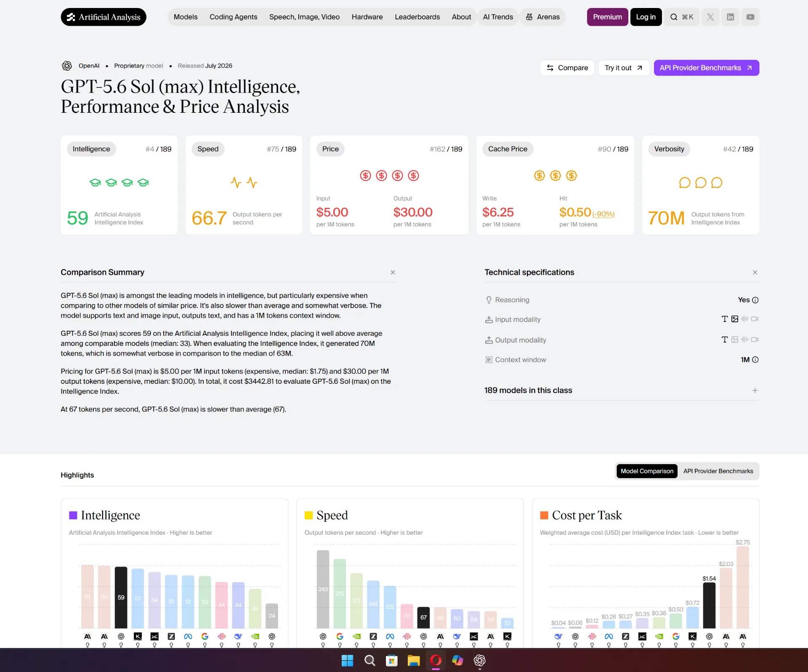The image size is (808, 672).
Task: Open the ChatGPT app from the taskbar
Action: (479, 661)
